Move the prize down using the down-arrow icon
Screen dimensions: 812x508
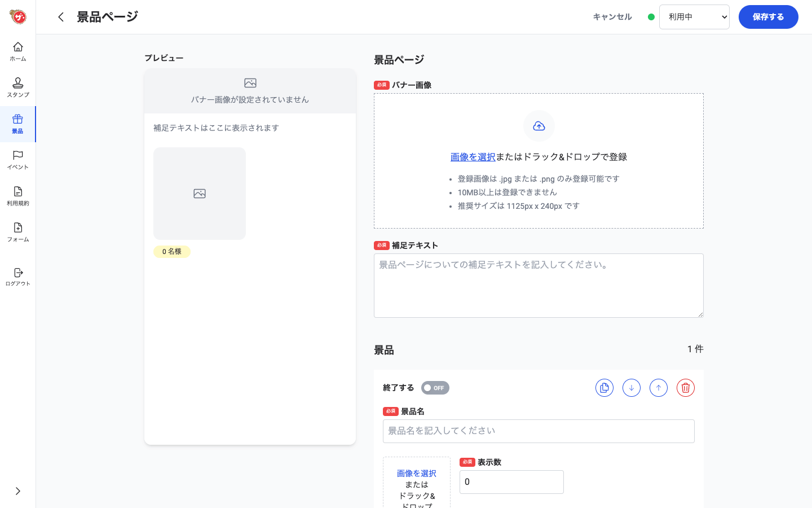(632, 388)
